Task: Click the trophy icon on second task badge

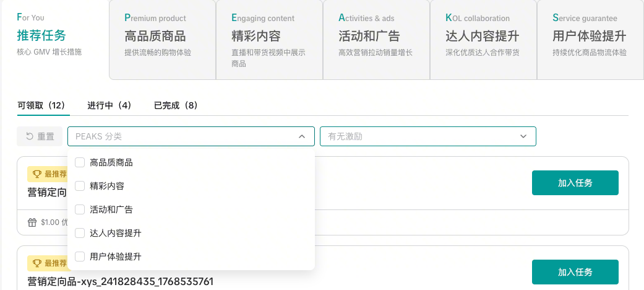Action: tap(37, 263)
